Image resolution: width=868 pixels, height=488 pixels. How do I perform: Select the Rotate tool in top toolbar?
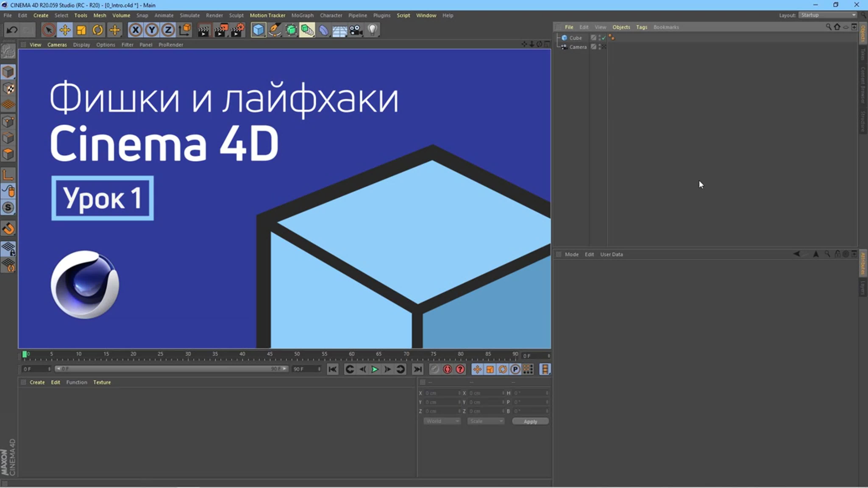pos(98,30)
